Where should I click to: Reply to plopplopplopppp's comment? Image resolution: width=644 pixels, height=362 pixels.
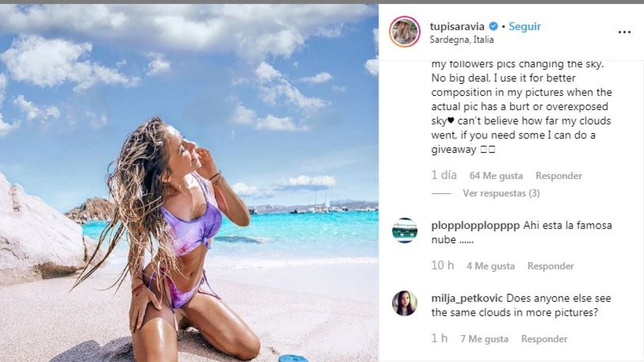550,266
